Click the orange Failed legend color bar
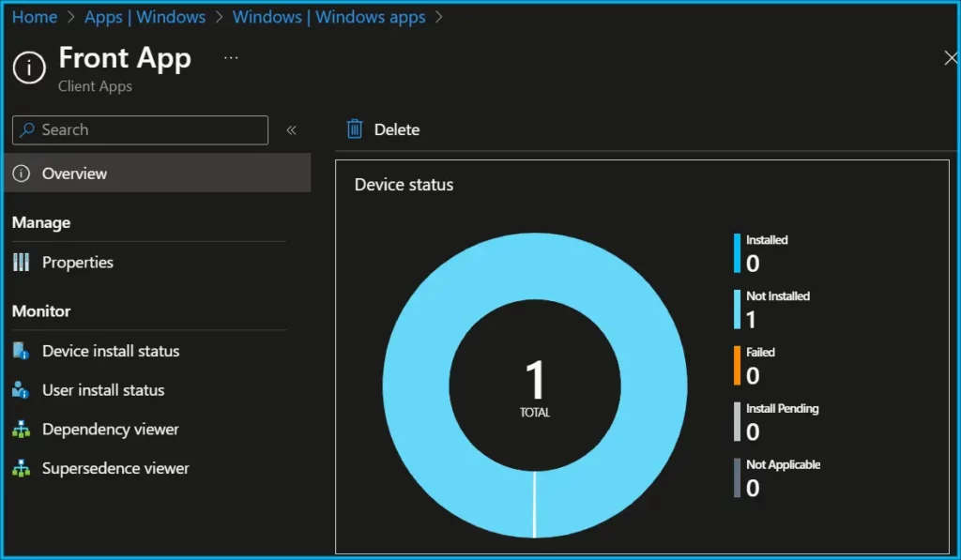 click(738, 366)
